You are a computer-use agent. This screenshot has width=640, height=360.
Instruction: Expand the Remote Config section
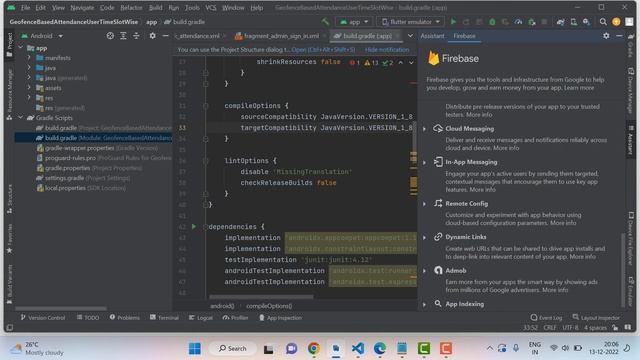coord(424,204)
